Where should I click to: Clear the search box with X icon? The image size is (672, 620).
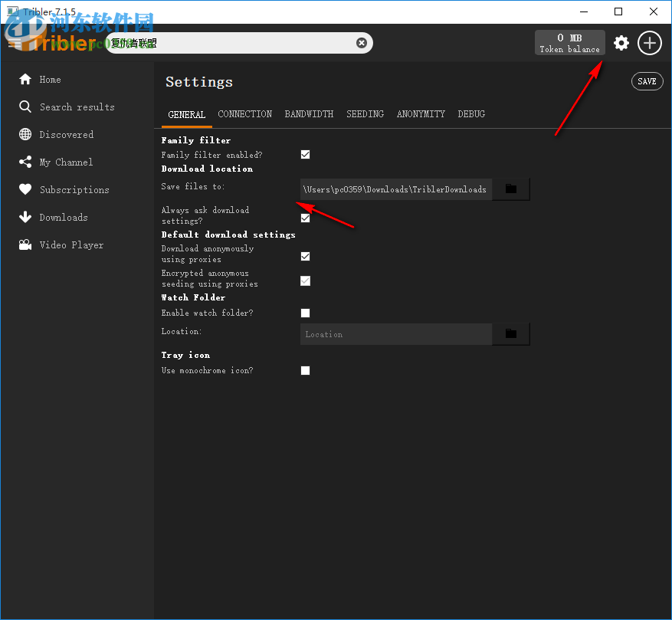coord(362,42)
